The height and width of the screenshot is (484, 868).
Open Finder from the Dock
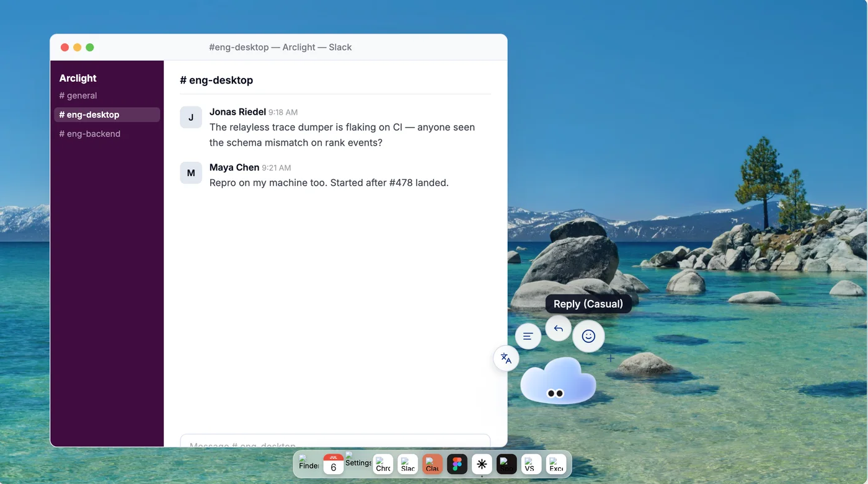click(x=309, y=464)
